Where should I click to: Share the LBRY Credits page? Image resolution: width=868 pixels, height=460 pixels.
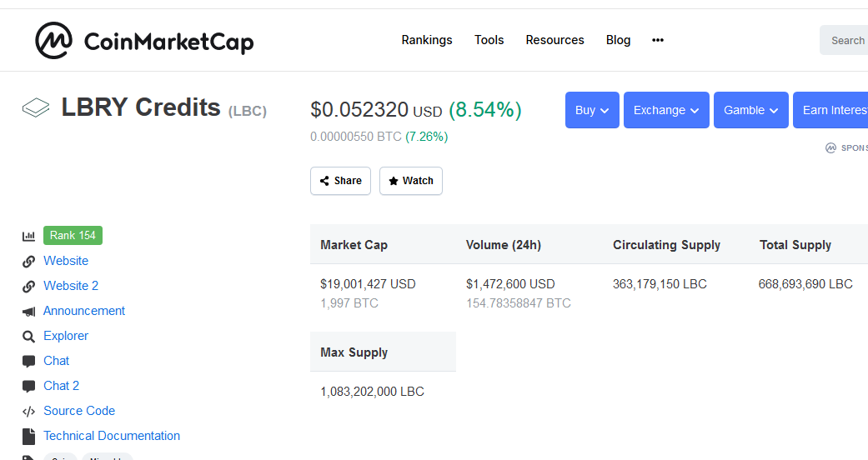tap(340, 181)
